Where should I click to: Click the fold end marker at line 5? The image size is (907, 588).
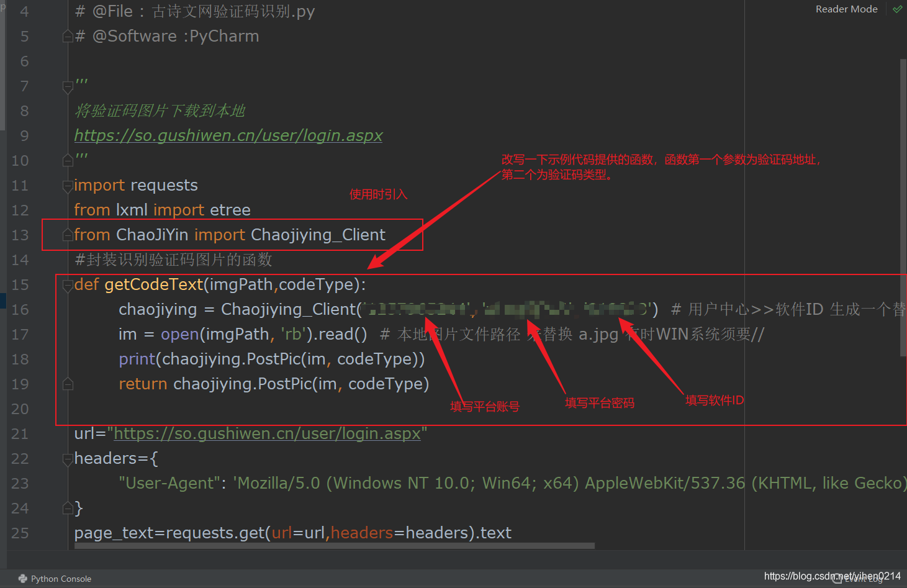click(x=68, y=36)
